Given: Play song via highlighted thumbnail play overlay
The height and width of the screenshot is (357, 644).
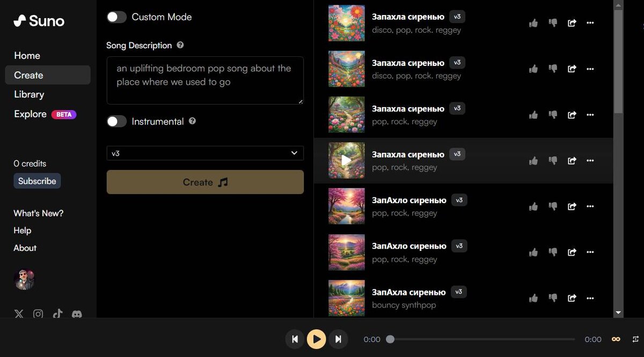Looking at the screenshot, I should coord(346,160).
